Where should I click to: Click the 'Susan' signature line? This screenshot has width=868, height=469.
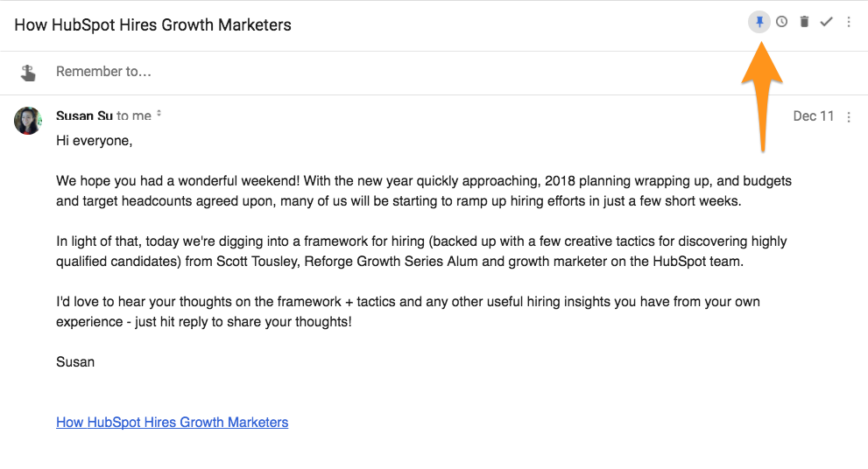coord(75,361)
